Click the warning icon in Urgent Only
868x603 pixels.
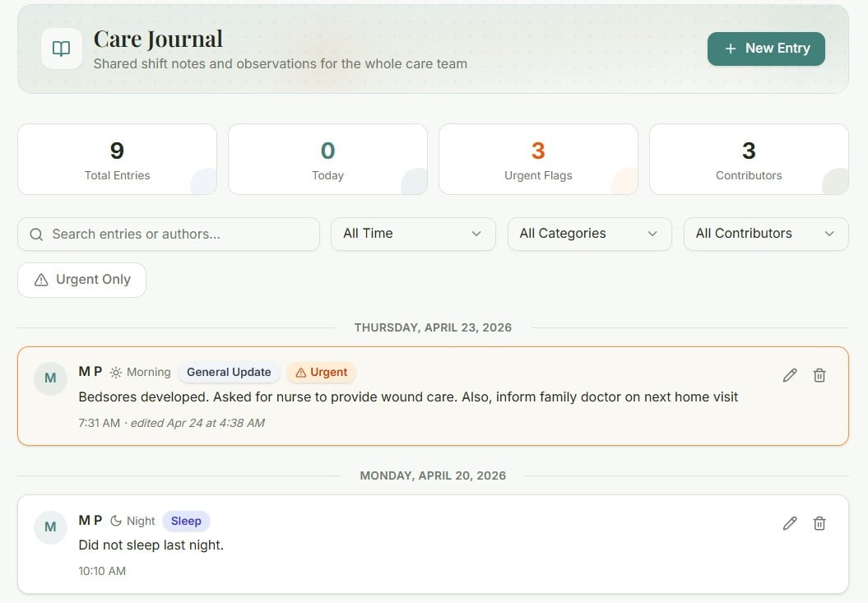(41, 281)
